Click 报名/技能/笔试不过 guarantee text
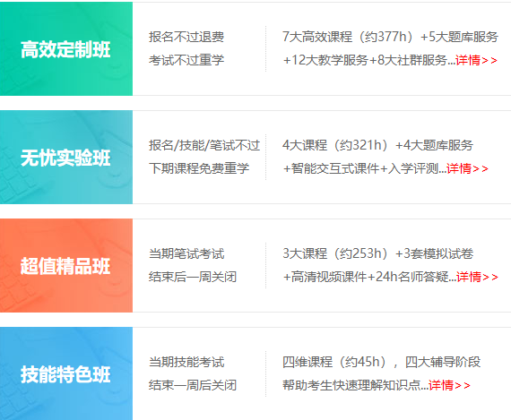The image size is (511, 420). click(x=204, y=145)
